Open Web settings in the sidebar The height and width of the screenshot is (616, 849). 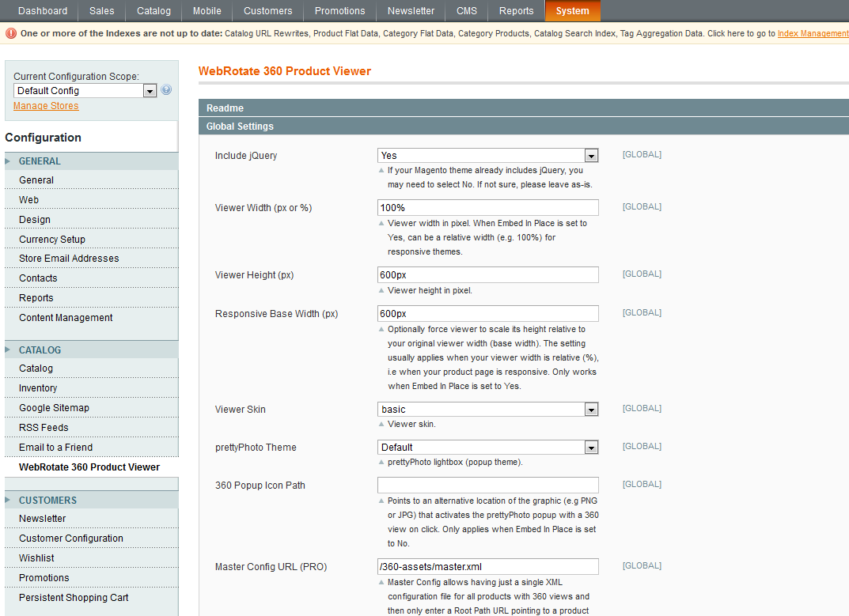click(92, 200)
